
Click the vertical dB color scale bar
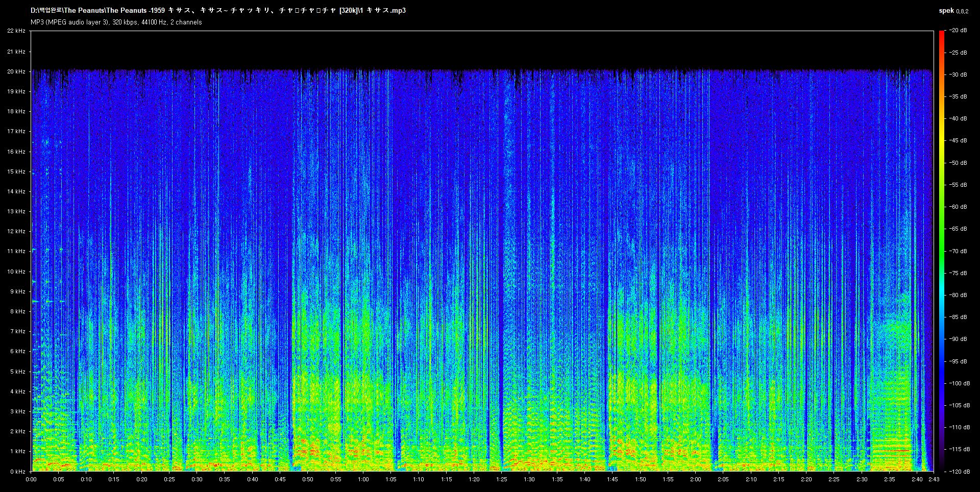[941, 251]
